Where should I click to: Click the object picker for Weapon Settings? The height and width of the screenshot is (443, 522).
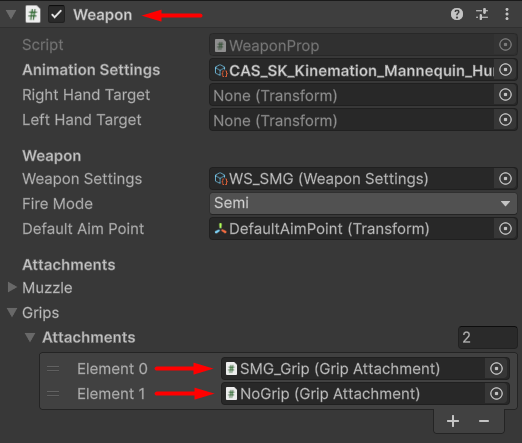505,179
